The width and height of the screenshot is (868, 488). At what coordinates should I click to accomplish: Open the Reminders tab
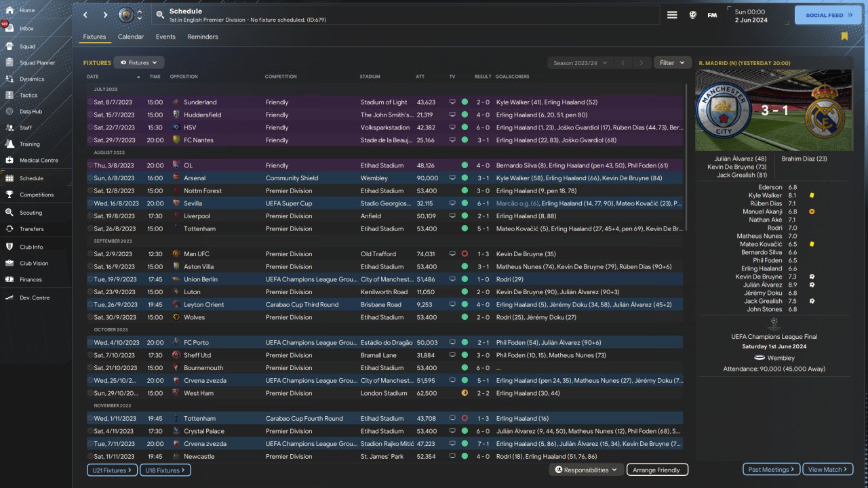(203, 37)
